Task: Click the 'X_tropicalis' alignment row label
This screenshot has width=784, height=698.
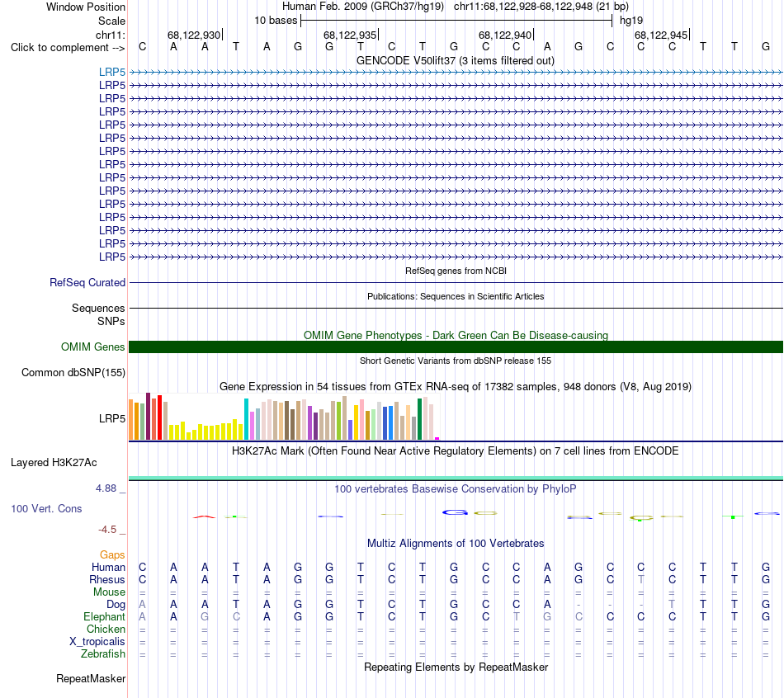Action: 97,642
